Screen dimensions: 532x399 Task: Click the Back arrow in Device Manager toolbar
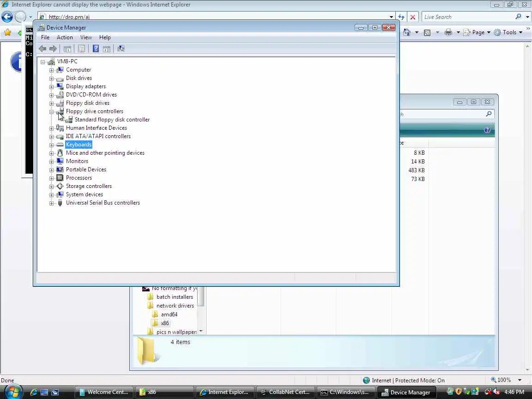42,49
